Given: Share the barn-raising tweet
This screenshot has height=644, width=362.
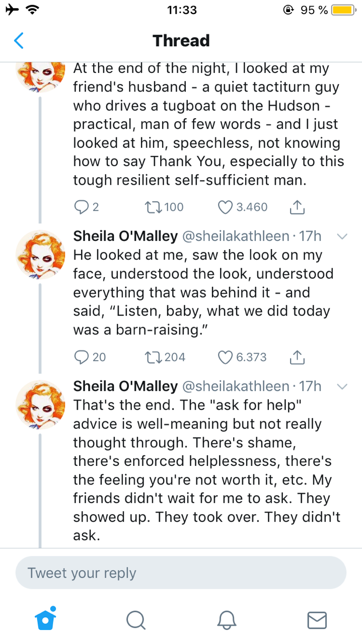Looking at the screenshot, I should (x=298, y=357).
